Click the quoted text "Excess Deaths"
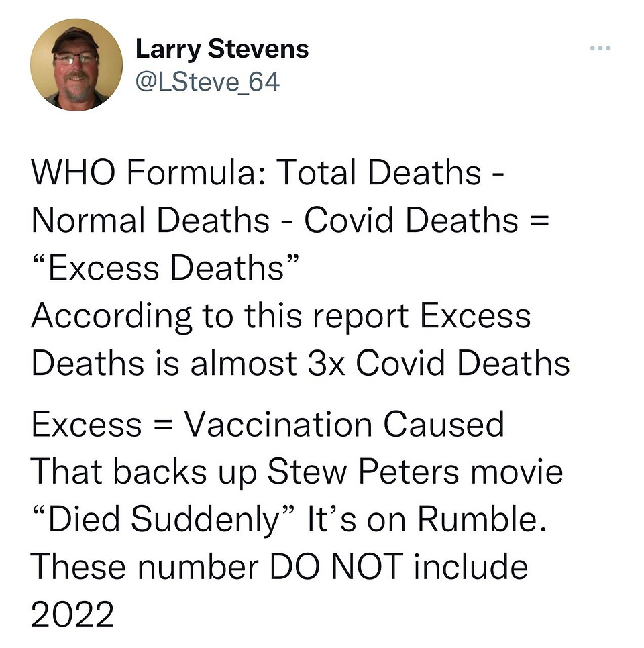This screenshot has height=648, width=644. coord(165,268)
